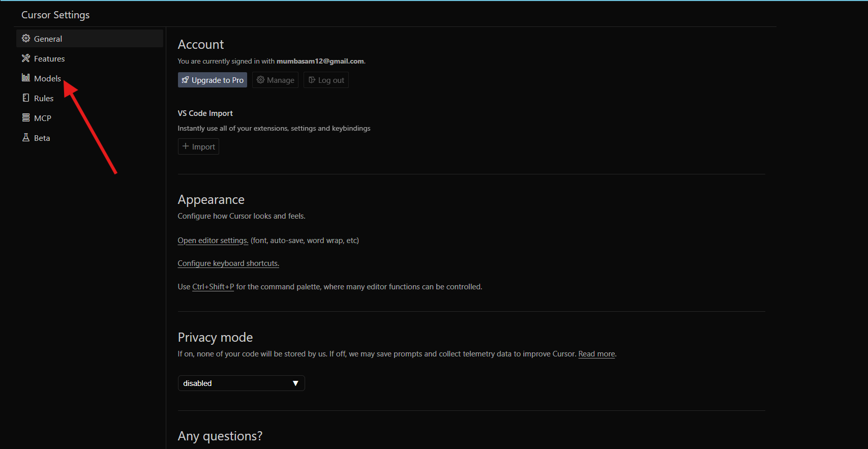
Task: Click the log out door icon
Action: click(312, 80)
